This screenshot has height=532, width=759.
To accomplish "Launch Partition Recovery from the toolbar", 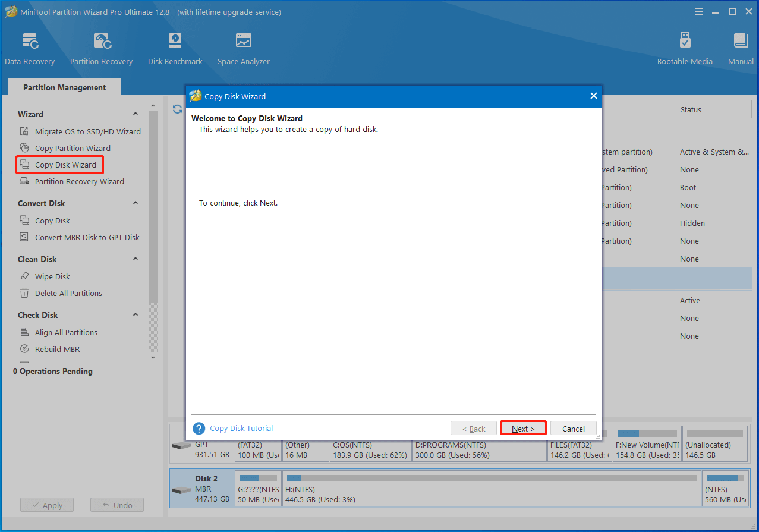I will 101,49.
